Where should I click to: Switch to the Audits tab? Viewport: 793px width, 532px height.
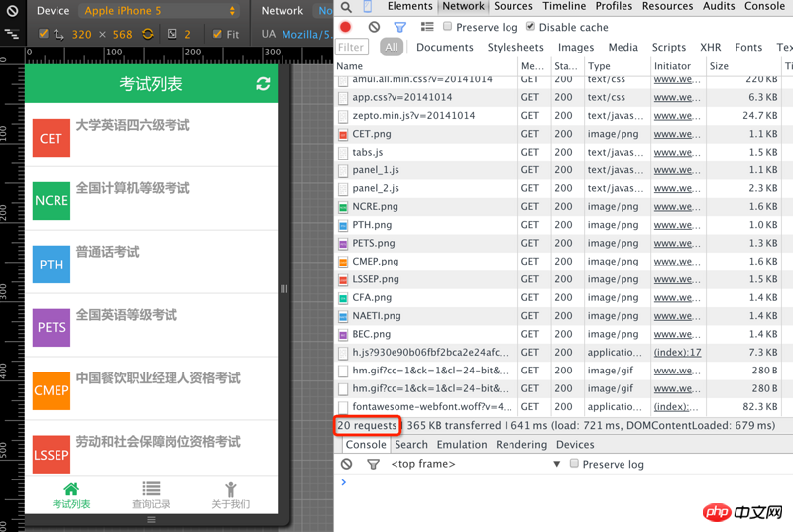click(719, 6)
